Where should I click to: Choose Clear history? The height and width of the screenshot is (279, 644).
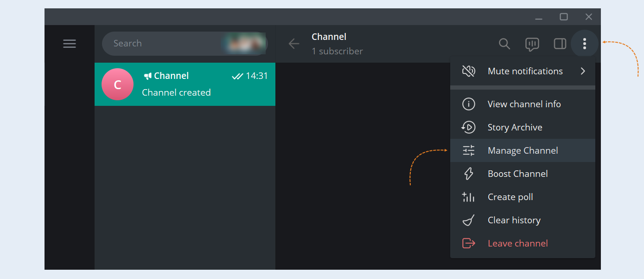point(523,220)
